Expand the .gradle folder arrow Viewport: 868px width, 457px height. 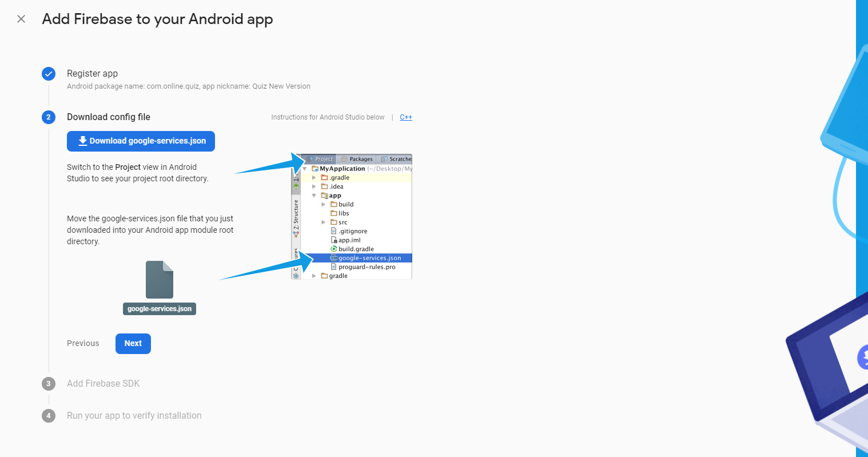coord(314,178)
